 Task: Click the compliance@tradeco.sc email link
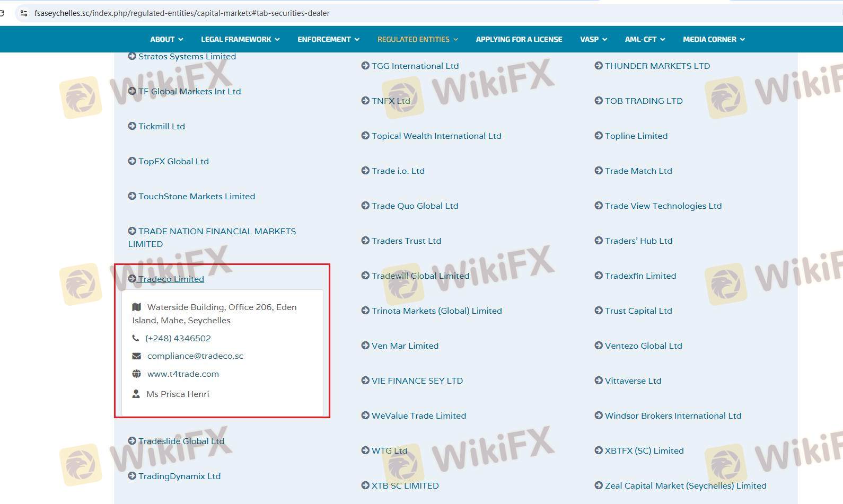coord(195,356)
